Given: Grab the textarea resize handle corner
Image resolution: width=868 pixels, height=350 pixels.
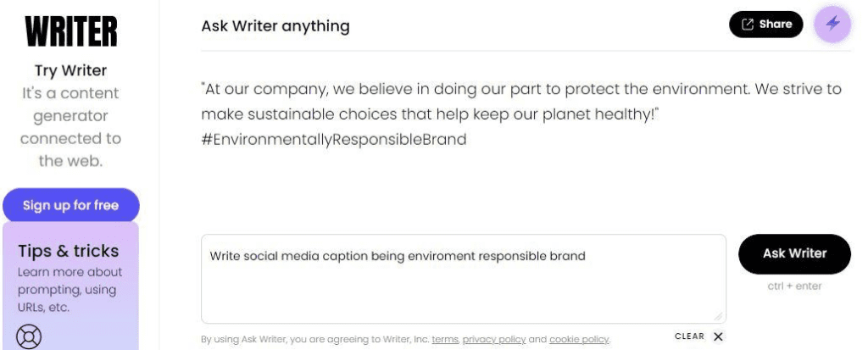Looking at the screenshot, I should [718, 315].
